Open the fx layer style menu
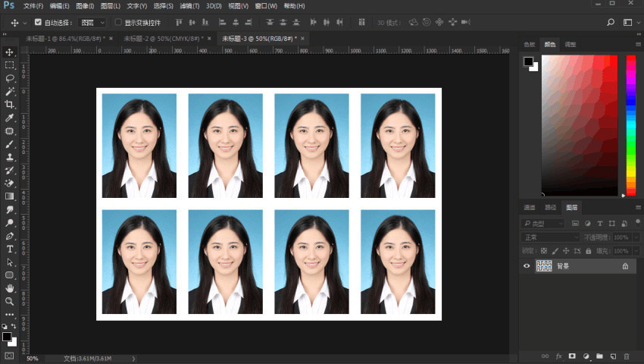This screenshot has height=364, width=644. pos(558,355)
